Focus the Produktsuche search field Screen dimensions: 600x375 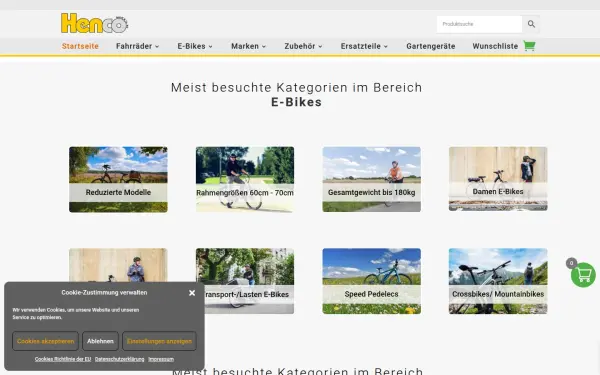tap(479, 24)
